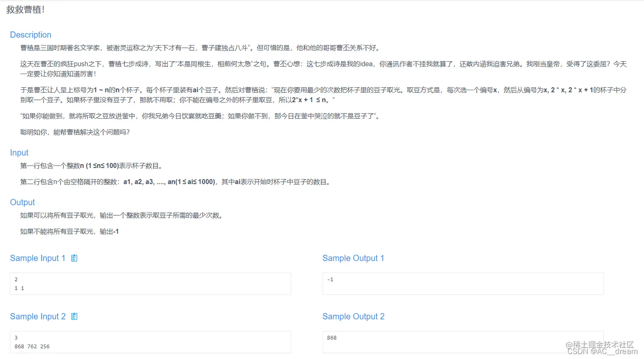Image resolution: width=644 pixels, height=359 pixels.
Task: Click the "-1" value in Sample Output 1
Action: point(330,279)
